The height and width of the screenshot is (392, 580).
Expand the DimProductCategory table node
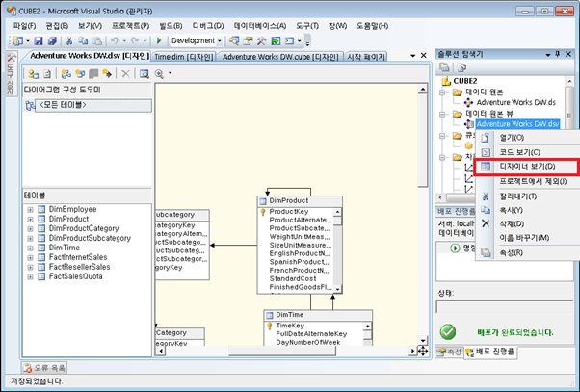(30, 229)
